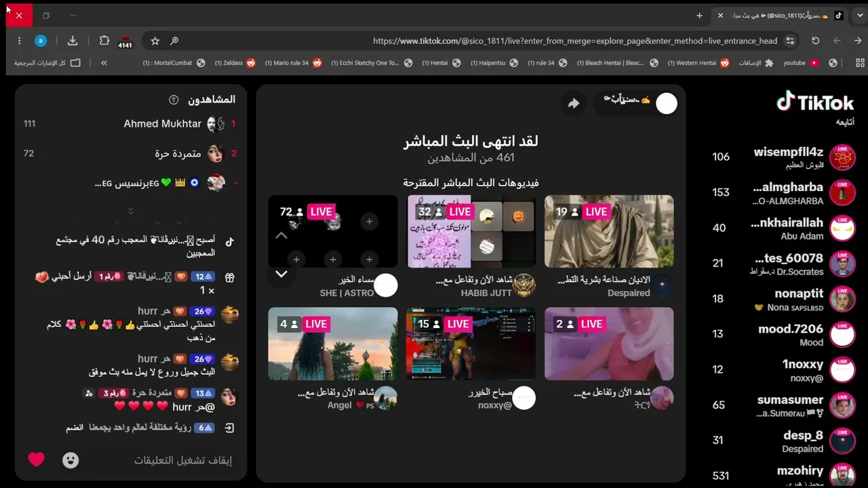Share the ended live stream
This screenshot has width=868, height=488.
click(574, 103)
